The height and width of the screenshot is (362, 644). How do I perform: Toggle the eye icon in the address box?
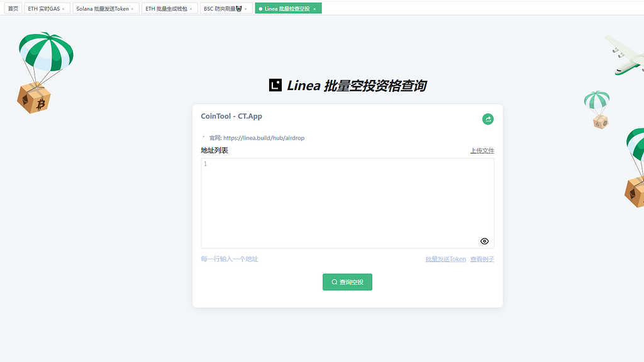(x=484, y=241)
